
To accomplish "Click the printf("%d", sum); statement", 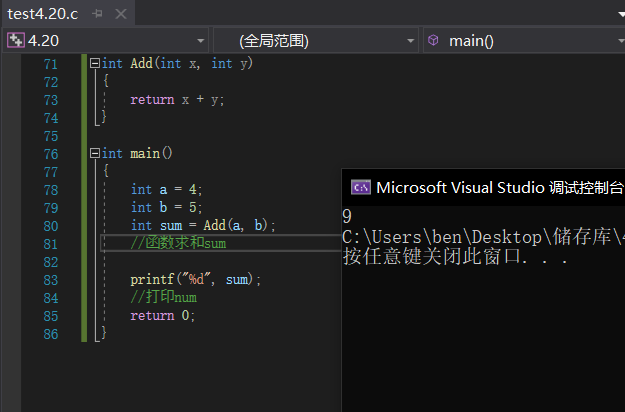I will coord(195,279).
